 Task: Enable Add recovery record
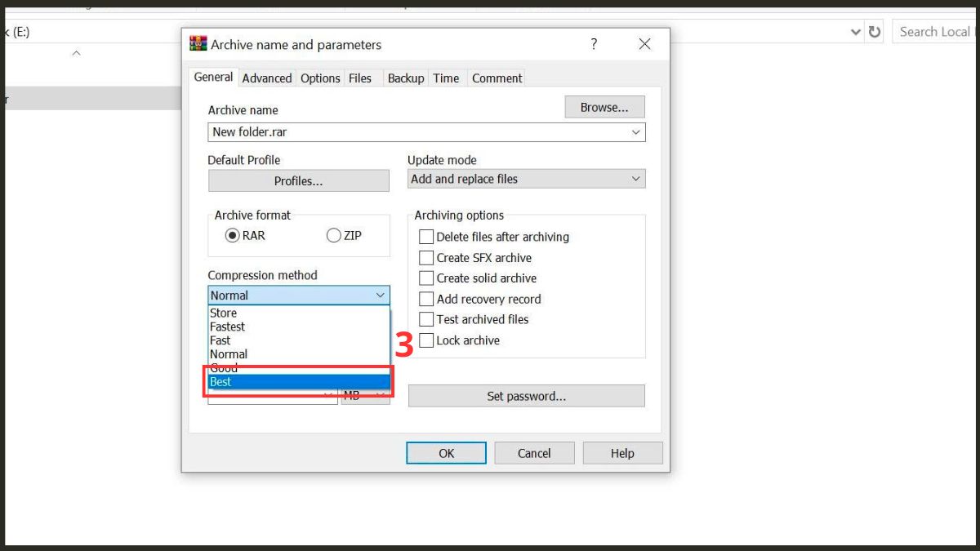425,299
